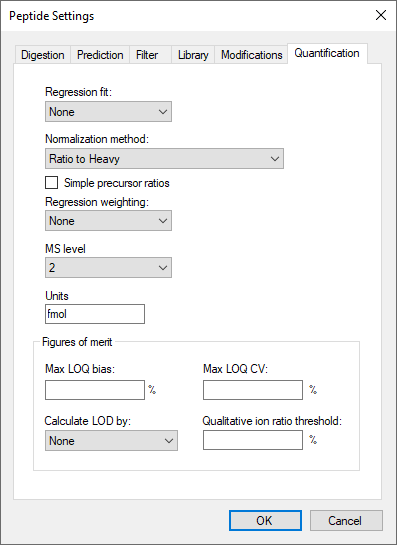Dismiss the dialog with Cancel

[346, 520]
